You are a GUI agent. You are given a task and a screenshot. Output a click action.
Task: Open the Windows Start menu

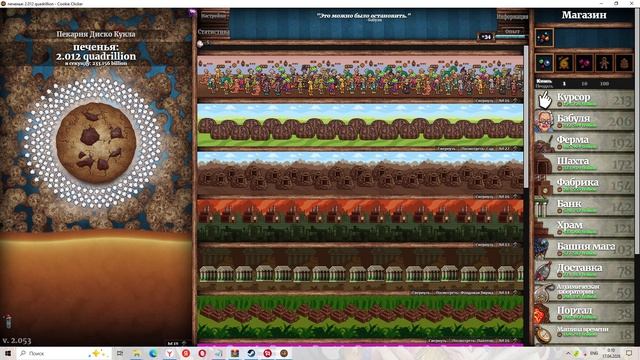(x=7, y=353)
